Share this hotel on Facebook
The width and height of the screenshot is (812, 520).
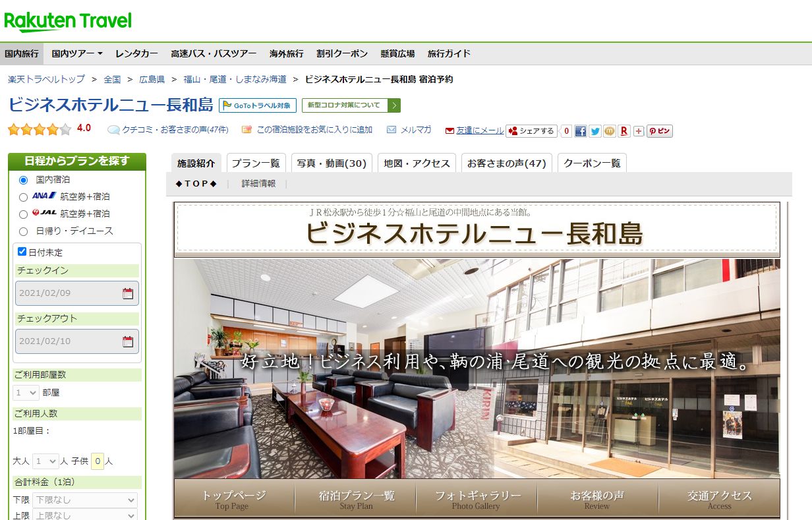point(580,131)
